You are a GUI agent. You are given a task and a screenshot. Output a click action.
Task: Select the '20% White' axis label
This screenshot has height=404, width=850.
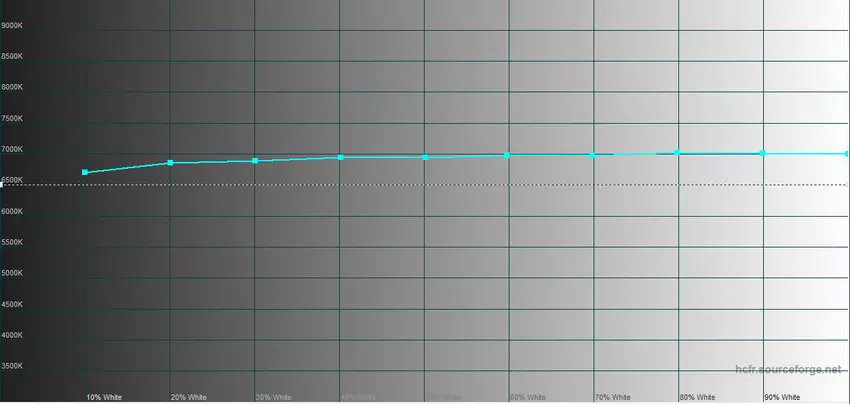pos(188,397)
